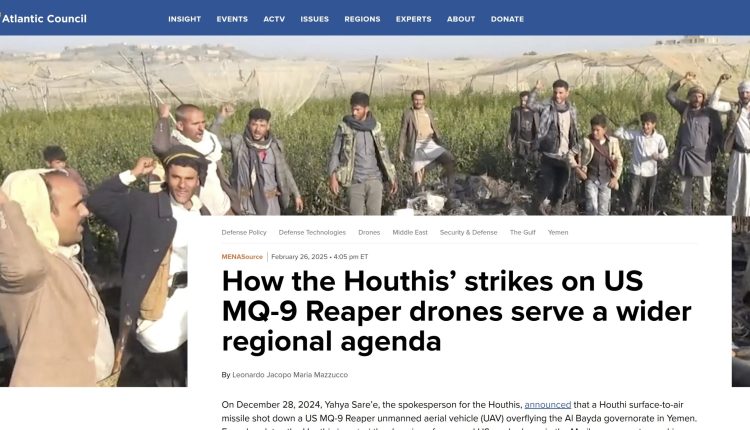Open the INSIGHT menu

[185, 19]
